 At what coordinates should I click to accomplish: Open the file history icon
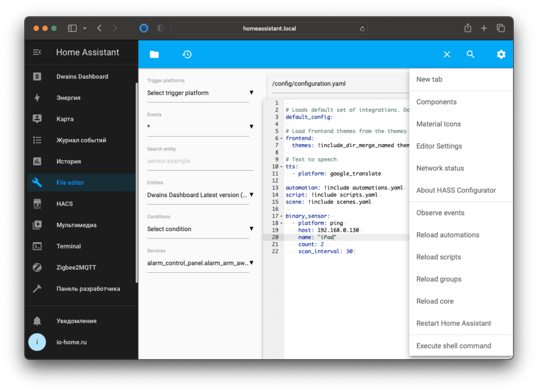[x=187, y=54]
